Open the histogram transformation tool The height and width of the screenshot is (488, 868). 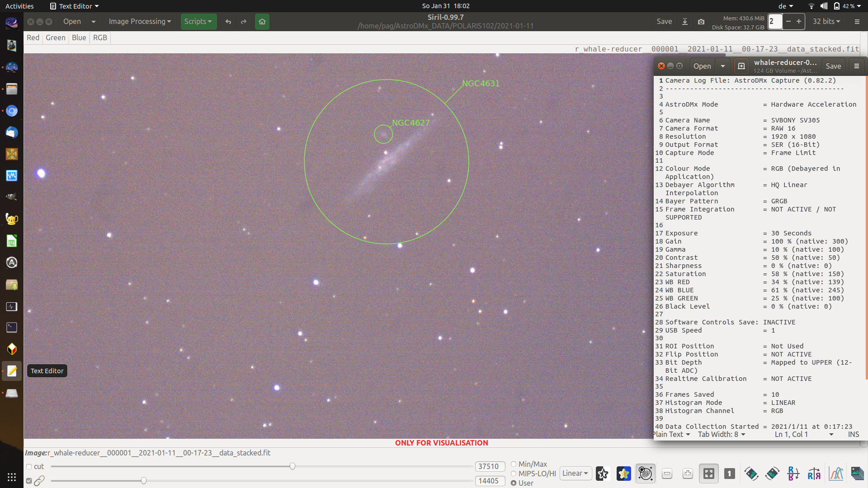(836, 474)
